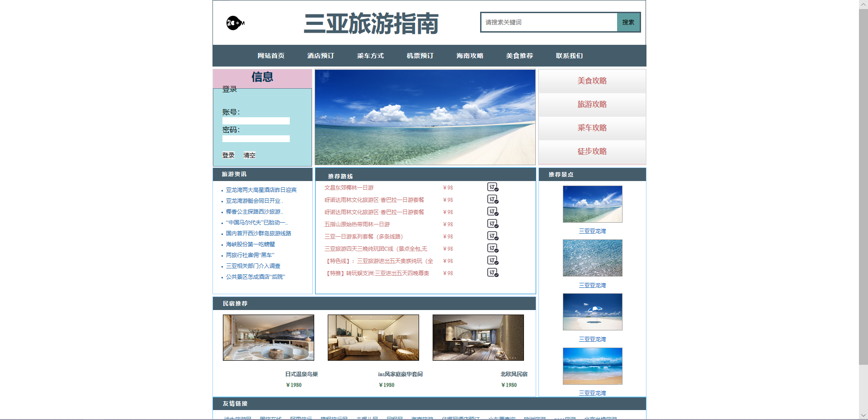Viewport: 868px width, 420px height.
Task: Open the 美食攻略 sidebar link
Action: [x=592, y=81]
